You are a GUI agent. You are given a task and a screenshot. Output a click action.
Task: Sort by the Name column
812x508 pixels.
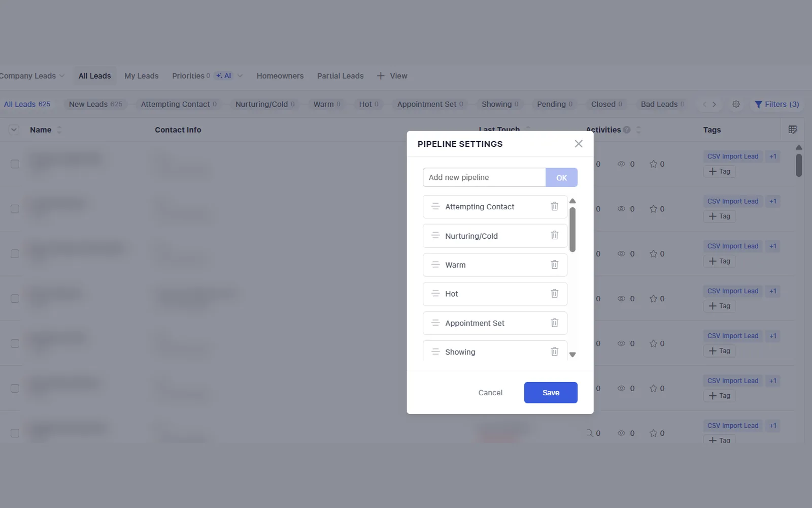click(x=59, y=130)
